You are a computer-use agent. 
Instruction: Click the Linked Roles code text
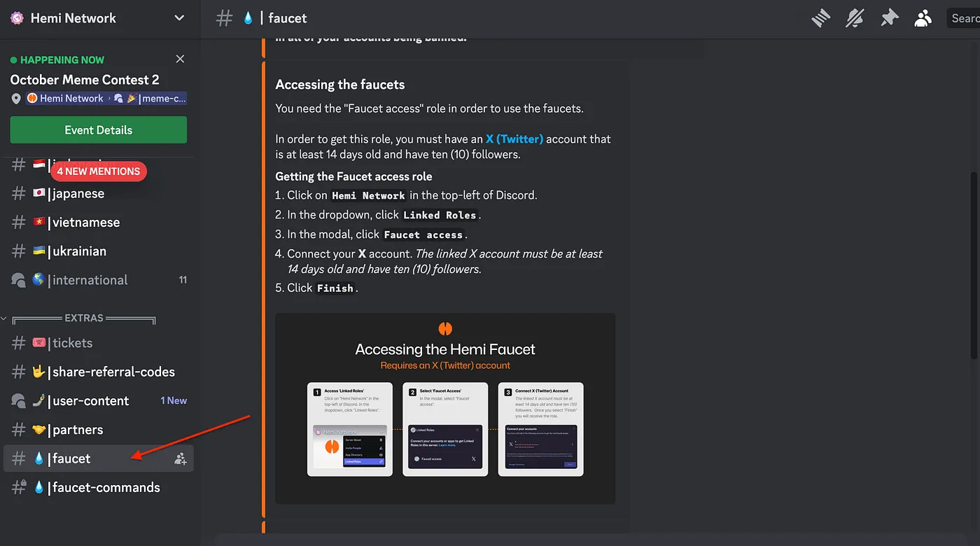tap(440, 215)
